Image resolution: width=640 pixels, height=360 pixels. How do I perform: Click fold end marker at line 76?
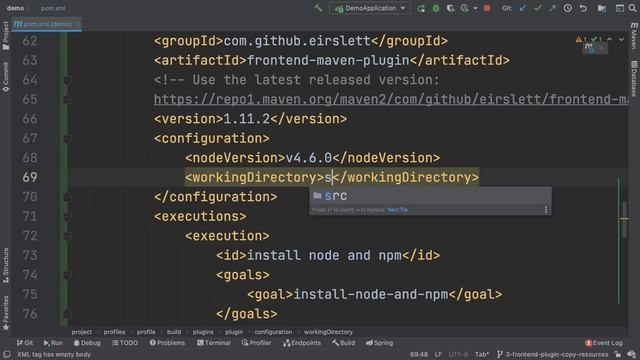point(67,314)
